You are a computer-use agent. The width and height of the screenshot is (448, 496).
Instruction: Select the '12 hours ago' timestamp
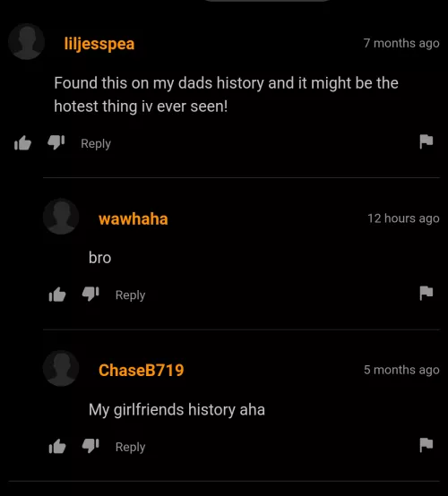click(403, 218)
